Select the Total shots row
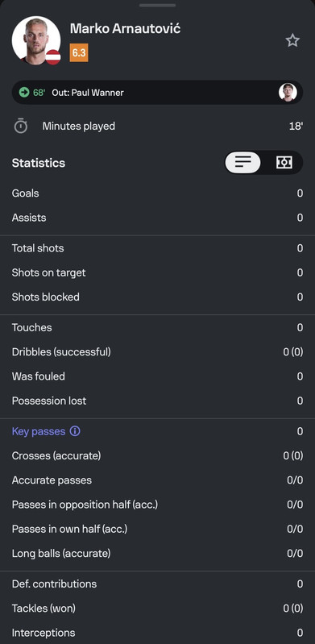Image resolution: width=315 pixels, height=644 pixels. click(x=157, y=248)
